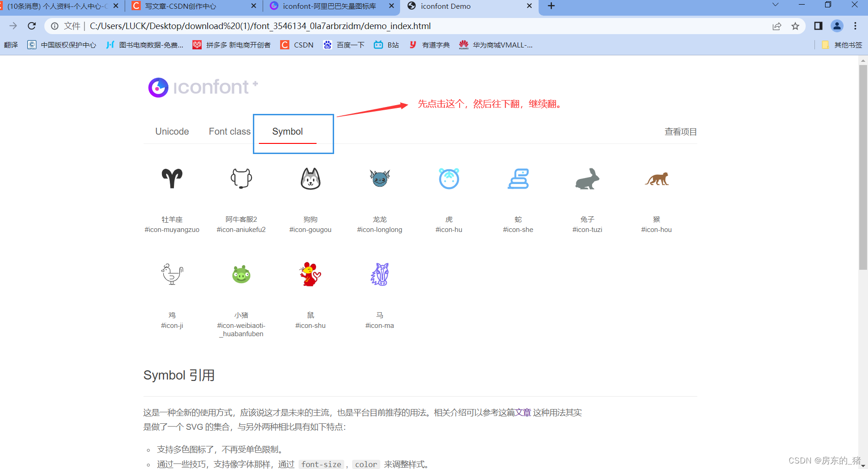868x469 pixels.
Task: Switch to the Unicode tab
Action: pyautogui.click(x=172, y=131)
